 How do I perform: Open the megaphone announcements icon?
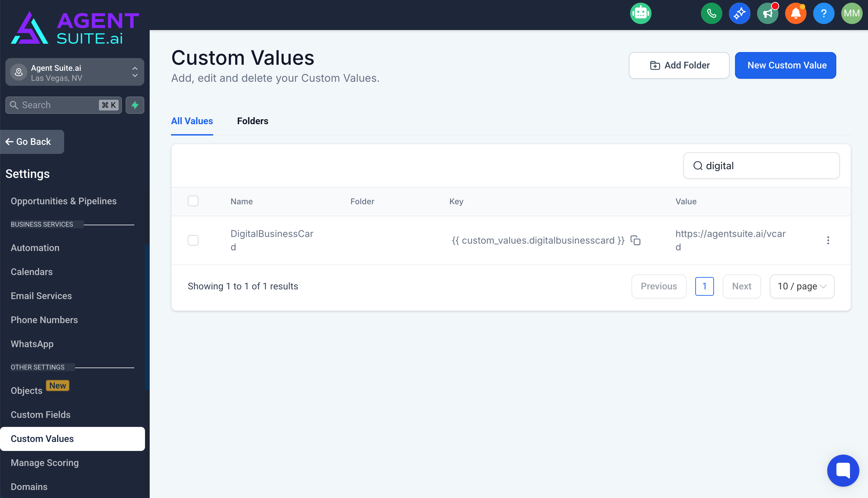767,14
